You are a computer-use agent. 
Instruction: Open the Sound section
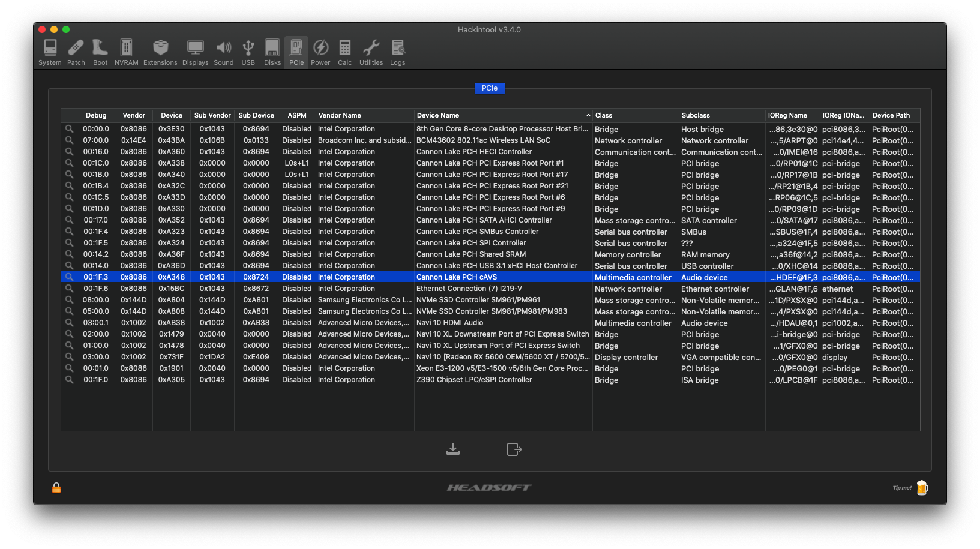(x=223, y=52)
